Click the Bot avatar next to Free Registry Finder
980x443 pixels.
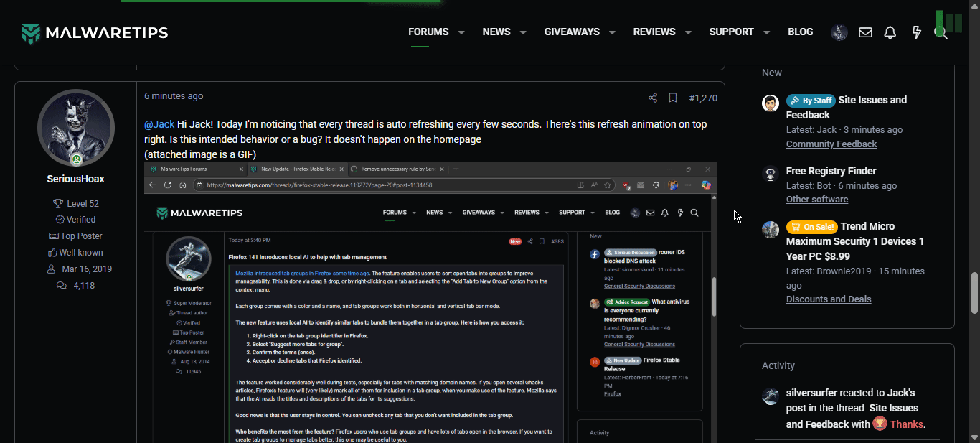point(771,174)
